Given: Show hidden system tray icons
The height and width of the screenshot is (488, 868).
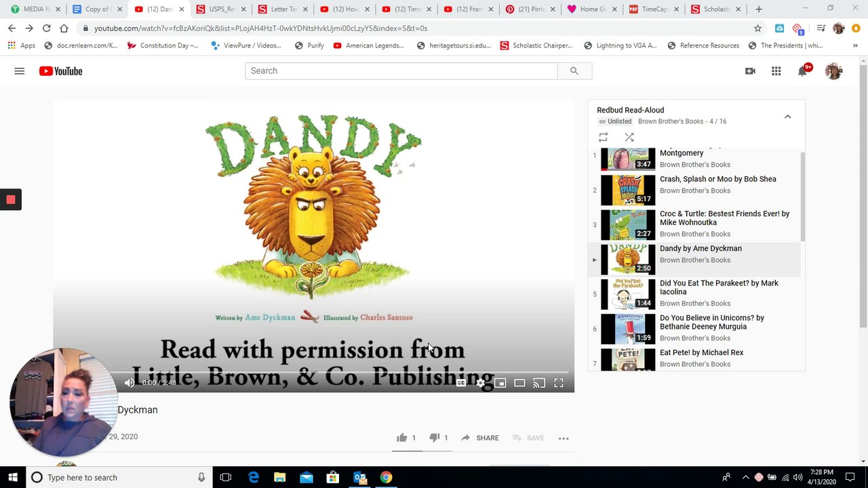Looking at the screenshot, I should coord(745,477).
